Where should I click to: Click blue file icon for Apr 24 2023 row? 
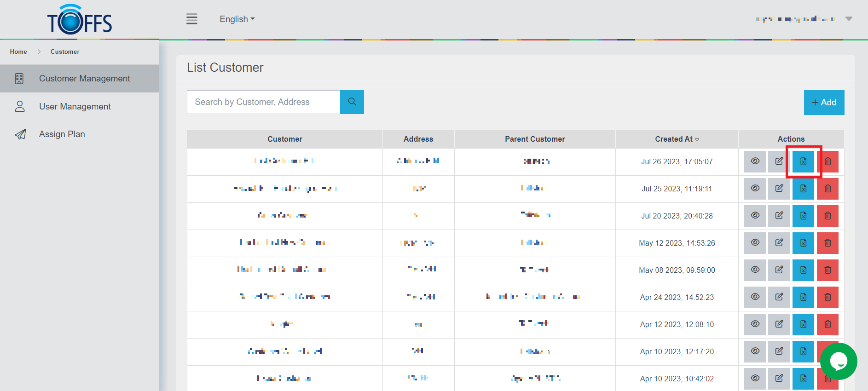pos(803,297)
